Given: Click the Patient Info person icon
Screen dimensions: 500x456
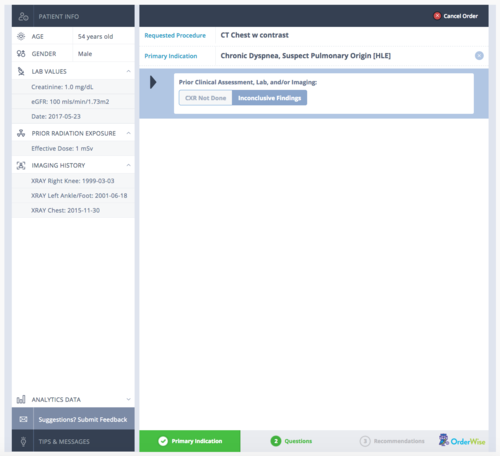Looking at the screenshot, I should 23,16.
